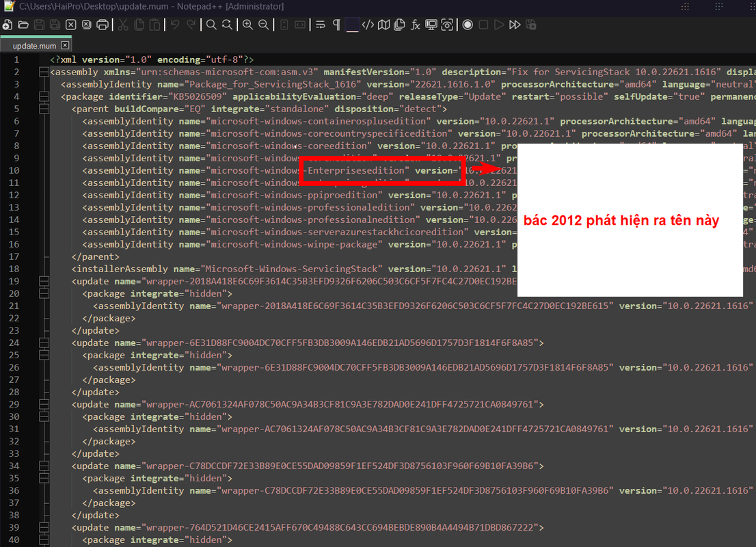
Task: Collapse the update fold at line 19
Action: pos(44,281)
